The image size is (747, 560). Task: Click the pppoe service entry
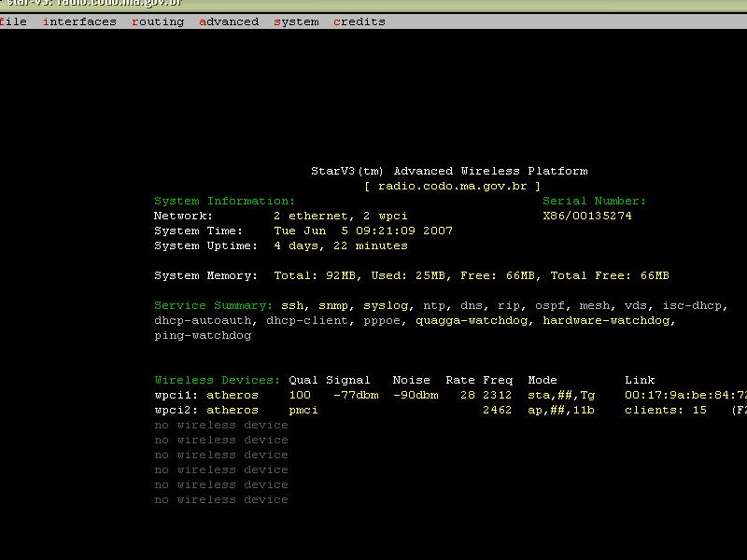pyautogui.click(x=382, y=320)
